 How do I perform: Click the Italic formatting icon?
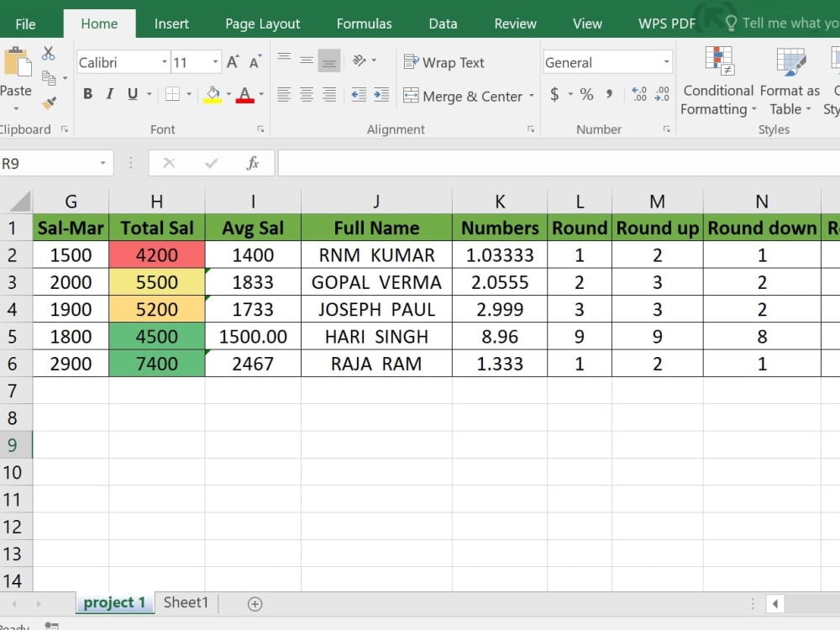(109, 93)
